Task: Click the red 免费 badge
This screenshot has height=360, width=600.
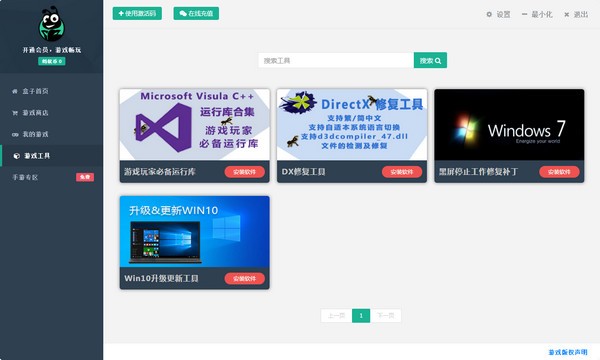Action: tap(85, 177)
